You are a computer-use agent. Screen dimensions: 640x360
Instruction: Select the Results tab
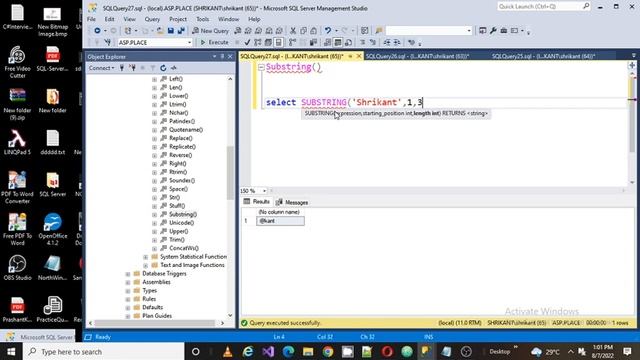click(x=257, y=202)
